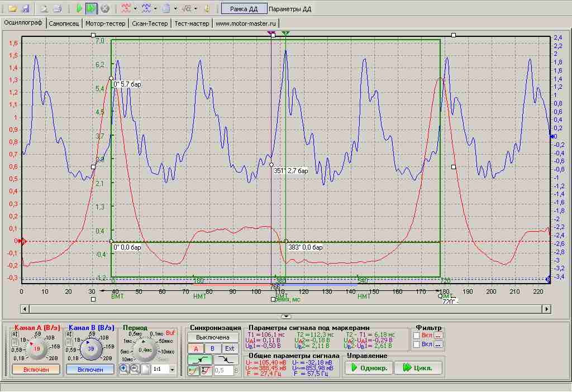The image size is (572, 392).
Task: Click the zoom in magnifier icon
Action: (124, 369)
